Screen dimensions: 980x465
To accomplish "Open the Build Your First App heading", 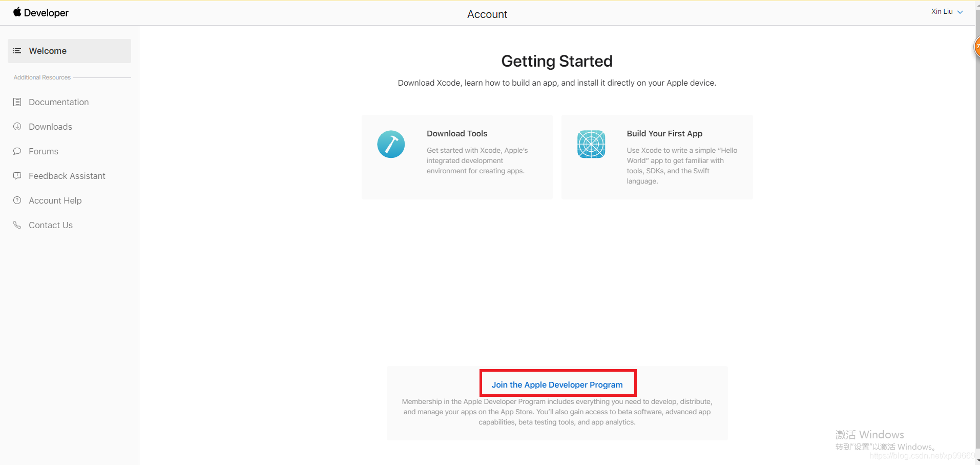I will tap(664, 133).
